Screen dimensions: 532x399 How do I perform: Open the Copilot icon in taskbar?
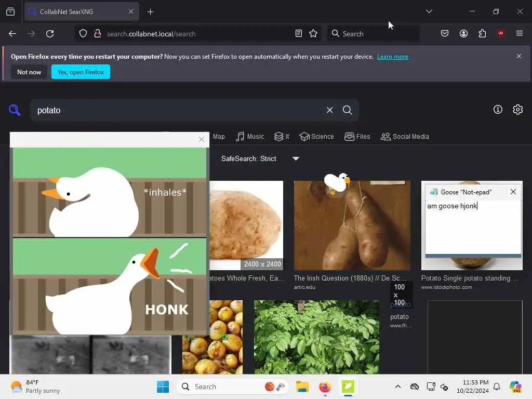[x=515, y=387]
